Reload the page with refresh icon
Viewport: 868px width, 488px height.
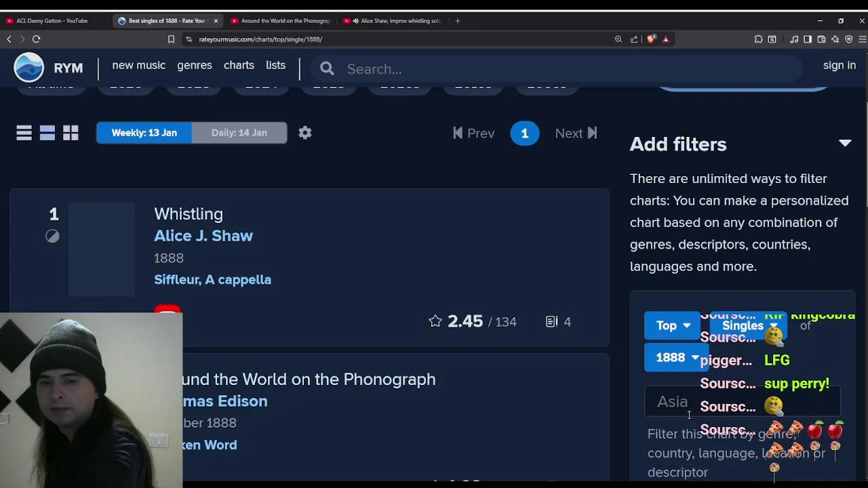pos(37,39)
